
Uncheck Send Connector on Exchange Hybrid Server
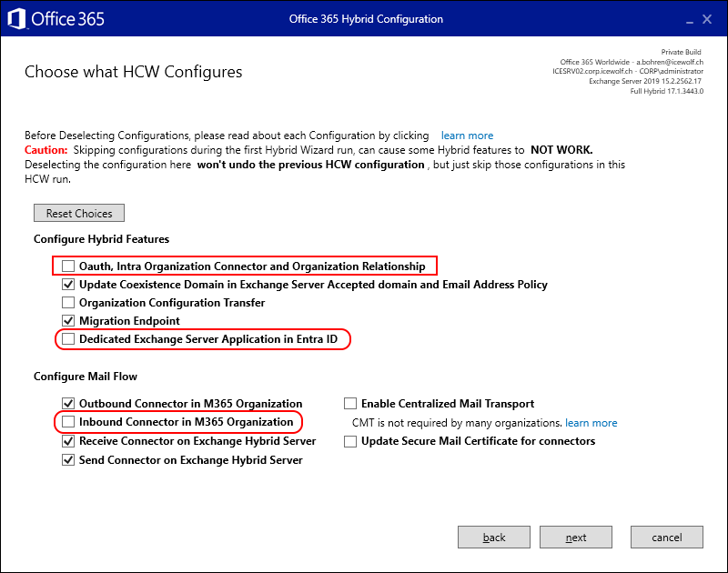[68, 460]
